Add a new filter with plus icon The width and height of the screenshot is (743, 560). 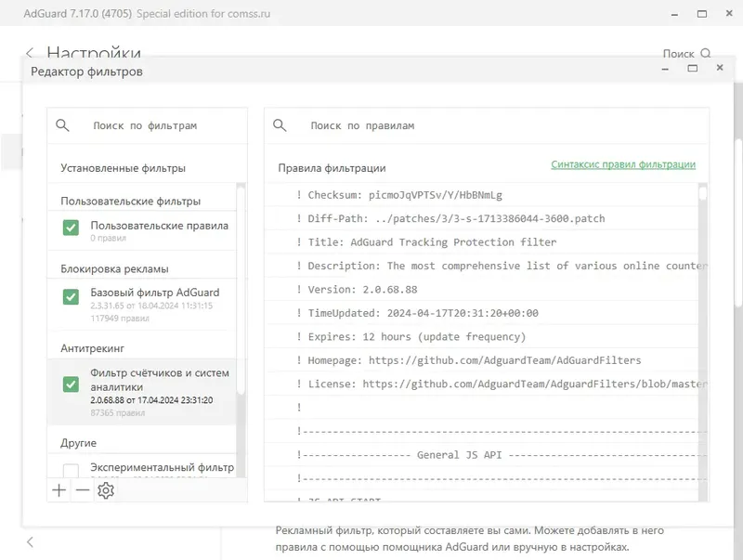[x=60, y=490]
